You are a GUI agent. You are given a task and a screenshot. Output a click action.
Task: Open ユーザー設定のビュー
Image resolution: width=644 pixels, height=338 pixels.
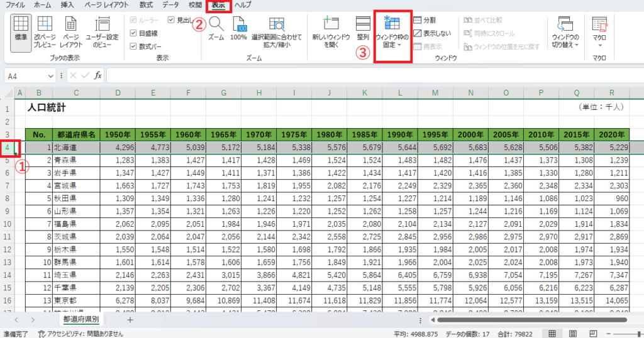coord(102,33)
